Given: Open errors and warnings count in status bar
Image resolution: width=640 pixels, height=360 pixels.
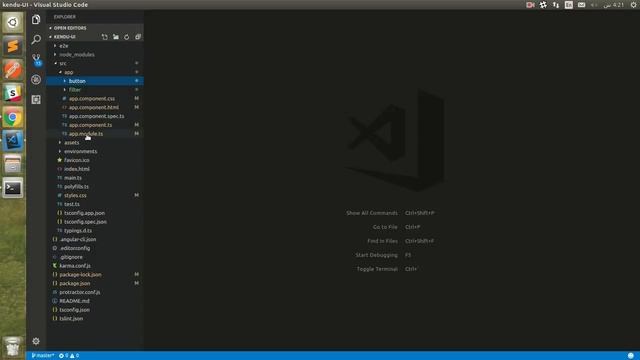Looking at the screenshot, I should tap(69, 356).
